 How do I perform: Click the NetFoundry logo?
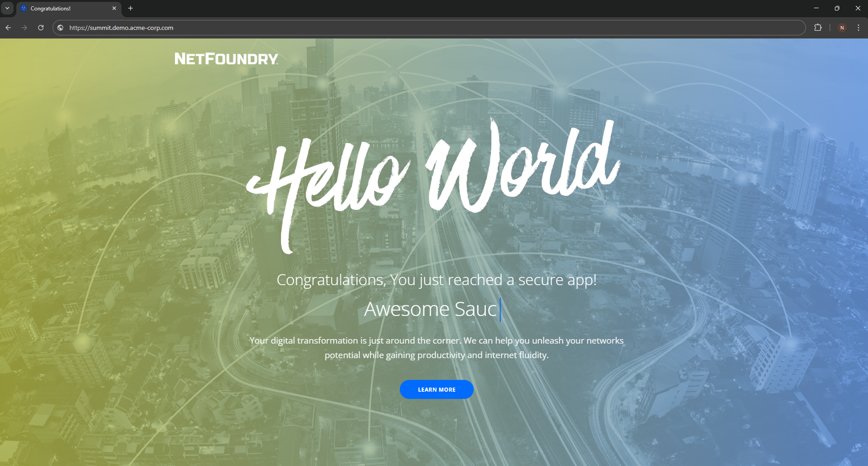click(226, 59)
